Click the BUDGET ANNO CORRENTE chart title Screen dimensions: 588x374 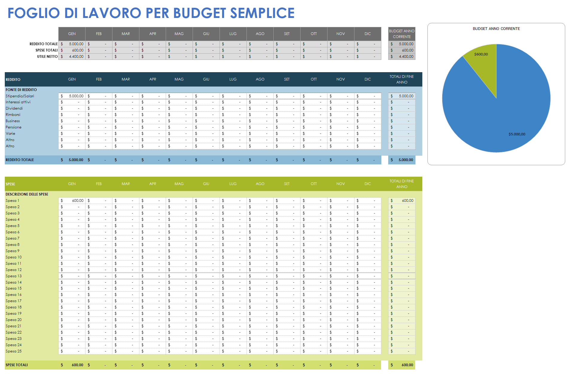click(496, 29)
